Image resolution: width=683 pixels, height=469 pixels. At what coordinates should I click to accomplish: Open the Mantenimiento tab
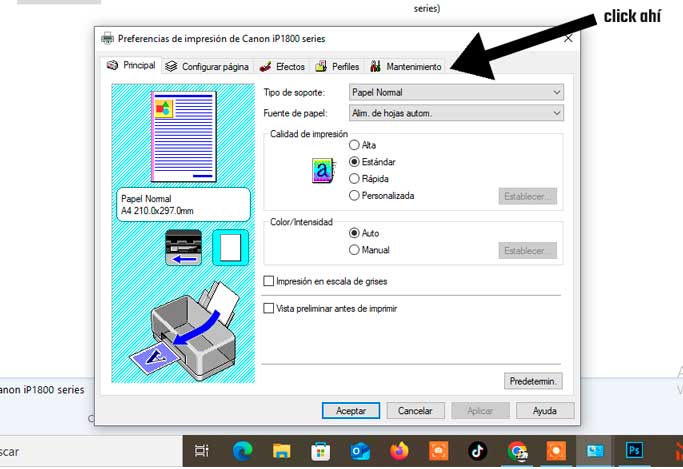pyautogui.click(x=406, y=67)
